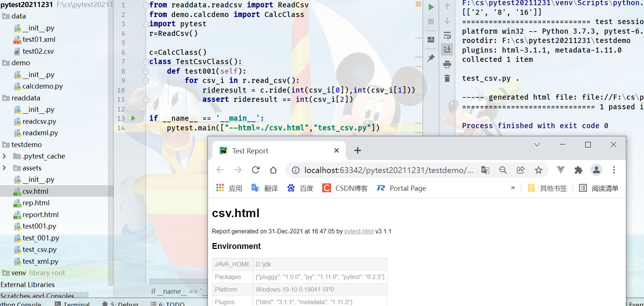This screenshot has width=644, height=306.
Task: Reload the Test Report page
Action: [x=256, y=170]
